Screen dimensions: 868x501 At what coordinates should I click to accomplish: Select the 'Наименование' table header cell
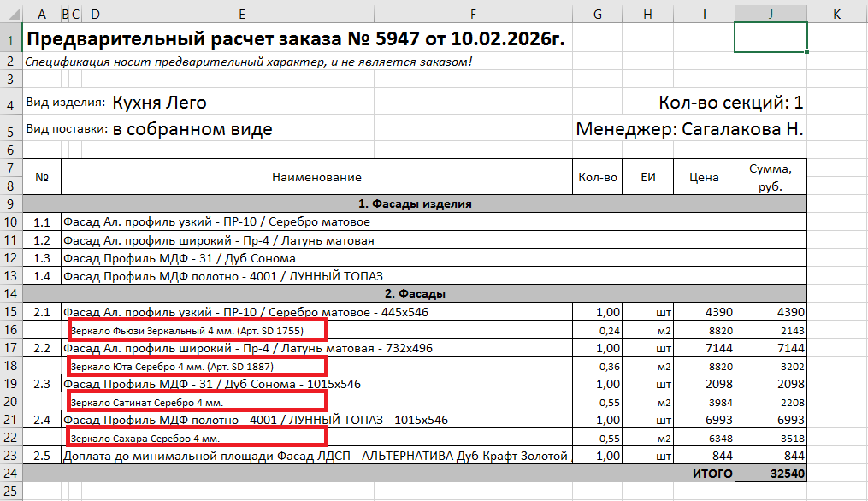click(x=316, y=178)
